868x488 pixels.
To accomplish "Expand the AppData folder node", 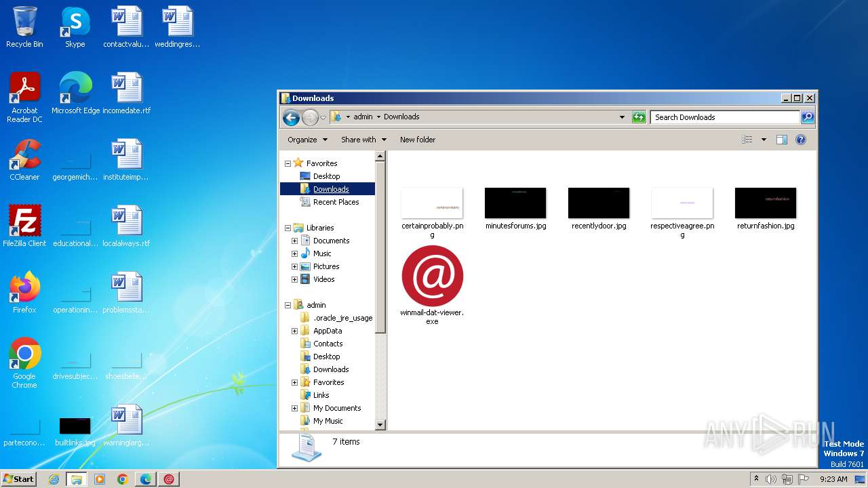I will [294, 331].
